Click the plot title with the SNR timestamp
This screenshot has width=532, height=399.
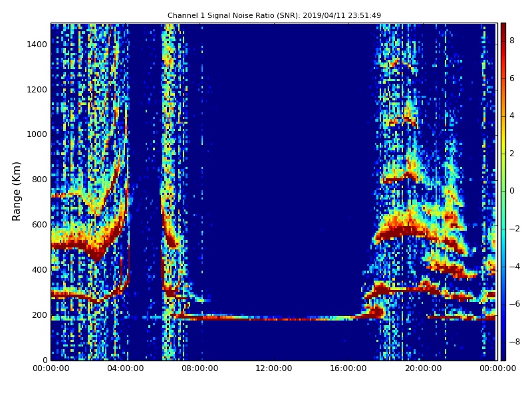coord(274,15)
